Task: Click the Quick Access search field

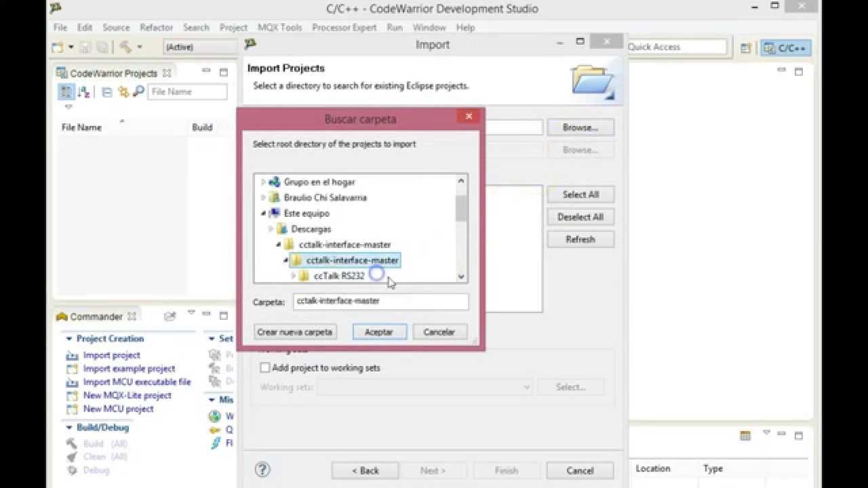Action: pos(675,47)
